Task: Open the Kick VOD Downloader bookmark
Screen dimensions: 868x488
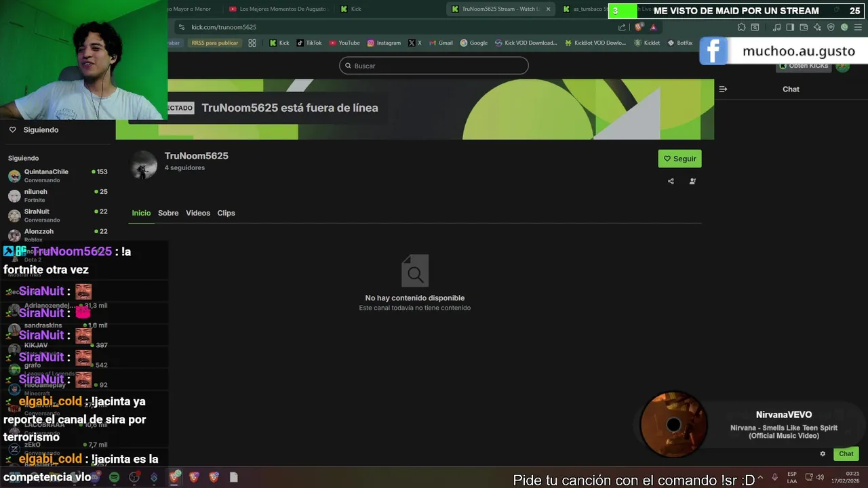Action: pos(526,43)
